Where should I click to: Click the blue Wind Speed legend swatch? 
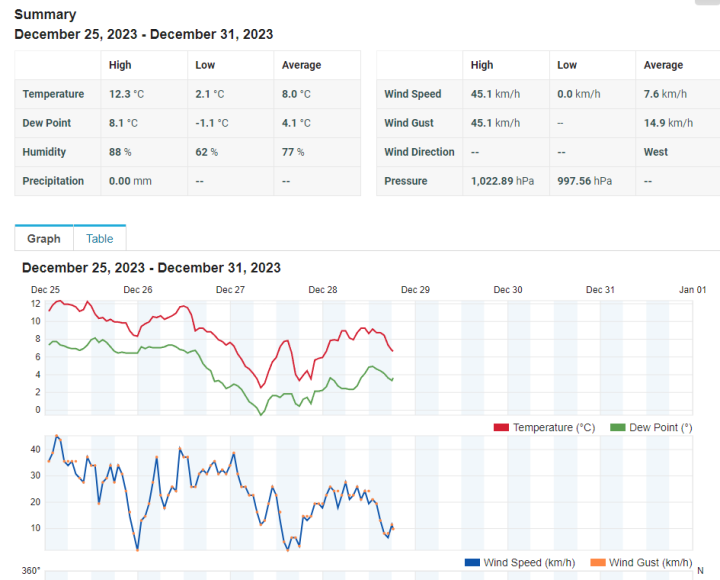point(472,563)
